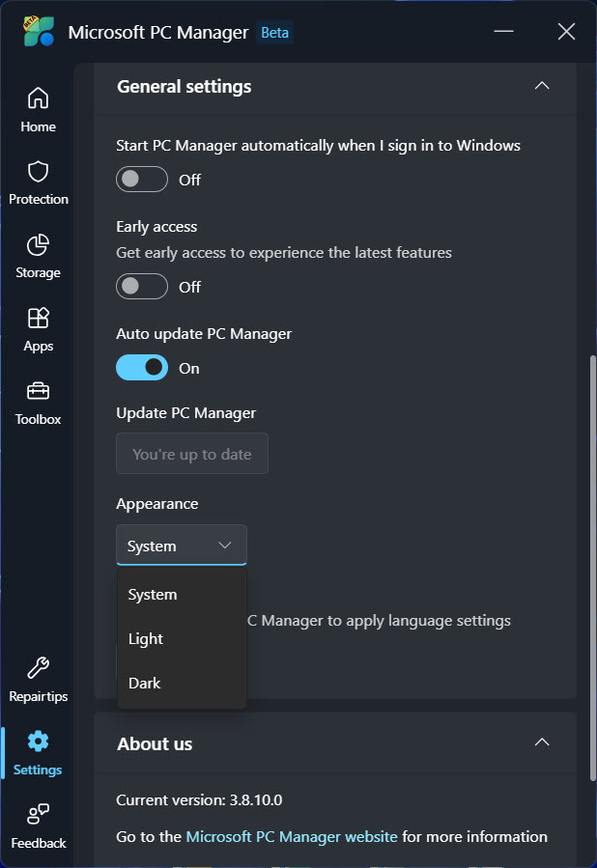Click the Settings gear icon
Viewport: 597px width, 868px height.
click(38, 742)
